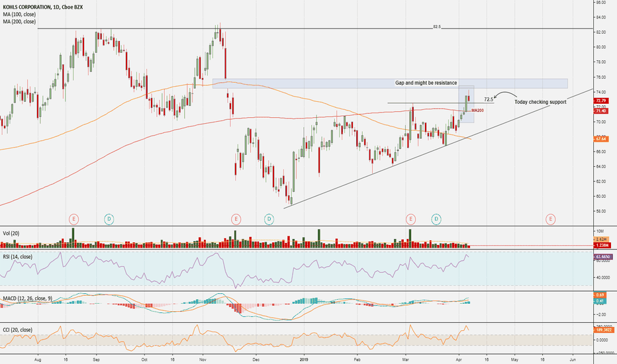617x364 pixels.
Task: Open the December dividend 'D' marker
Action: click(269, 219)
